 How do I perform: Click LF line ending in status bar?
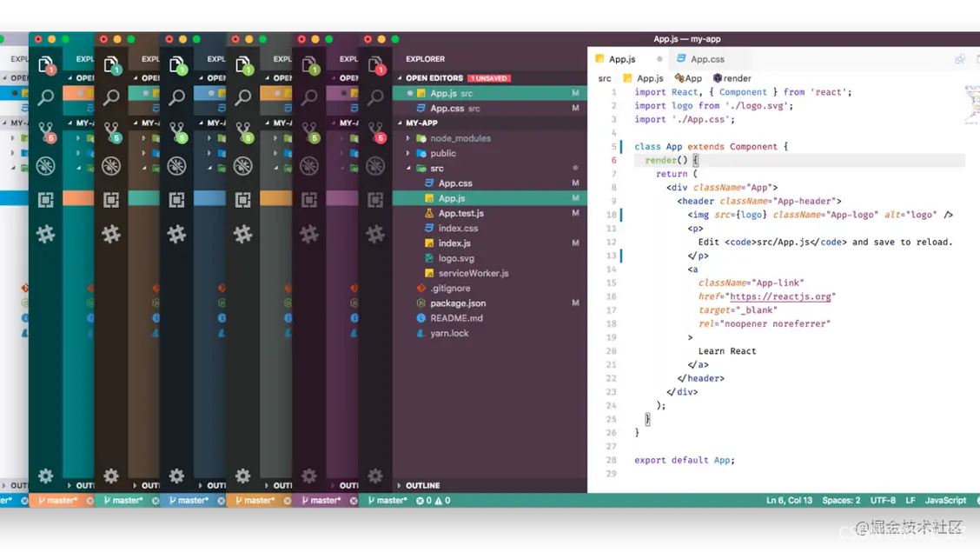click(910, 500)
